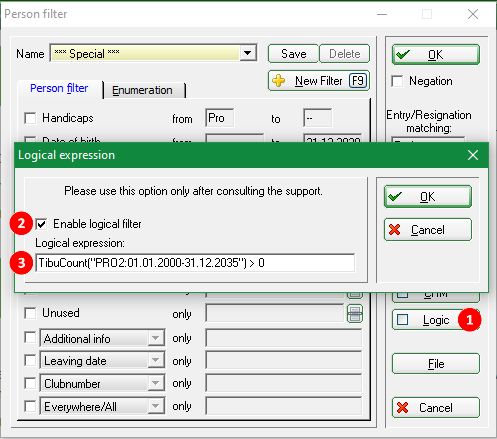Click the Logical expression text field

(x=195, y=263)
